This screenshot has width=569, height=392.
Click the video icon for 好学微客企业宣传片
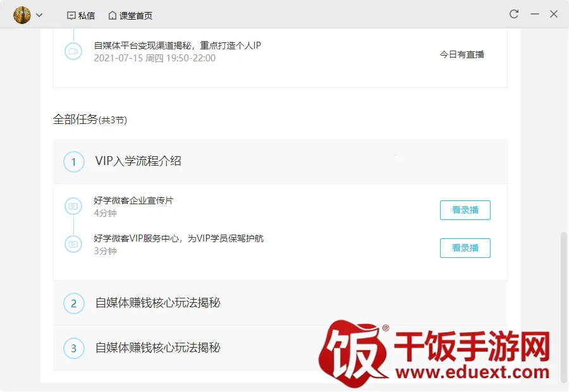(x=73, y=206)
